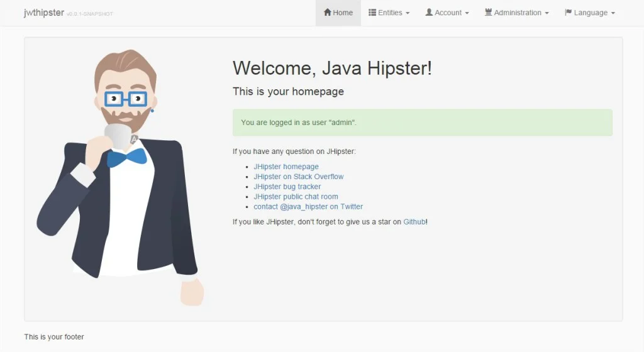Image resolution: width=644 pixels, height=352 pixels.
Task: Click the This is your footer text
Action: pos(54,337)
